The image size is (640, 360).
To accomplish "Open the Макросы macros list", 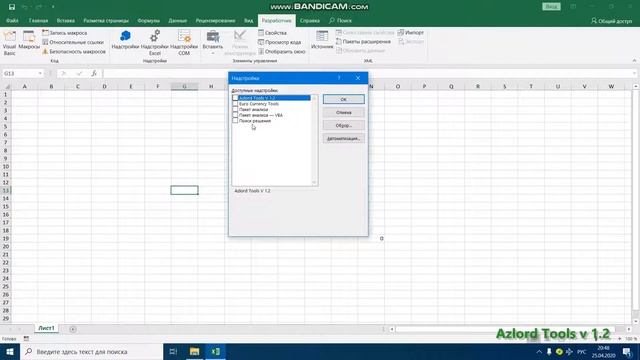I will (29, 41).
